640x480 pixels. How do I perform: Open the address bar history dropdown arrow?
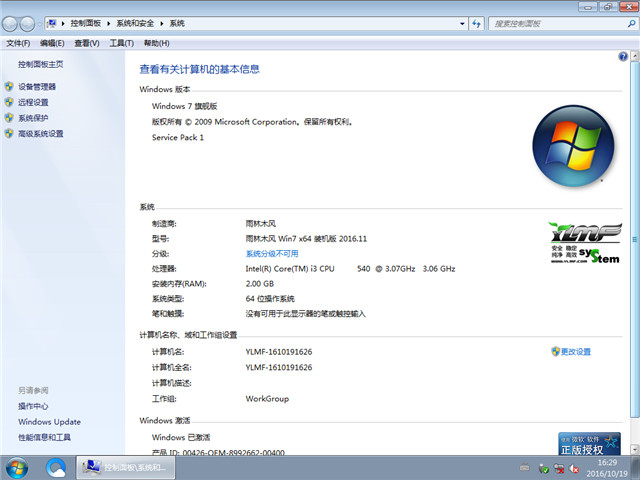462,24
